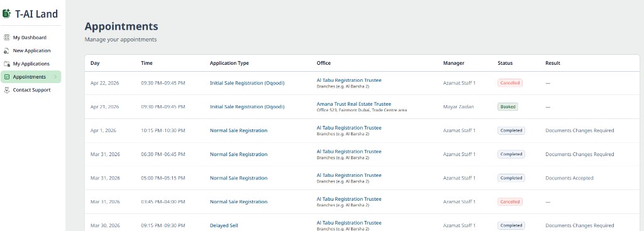Click the T-AI Land logo icon
Viewport: 644px width, 231px height.
pos(6,14)
